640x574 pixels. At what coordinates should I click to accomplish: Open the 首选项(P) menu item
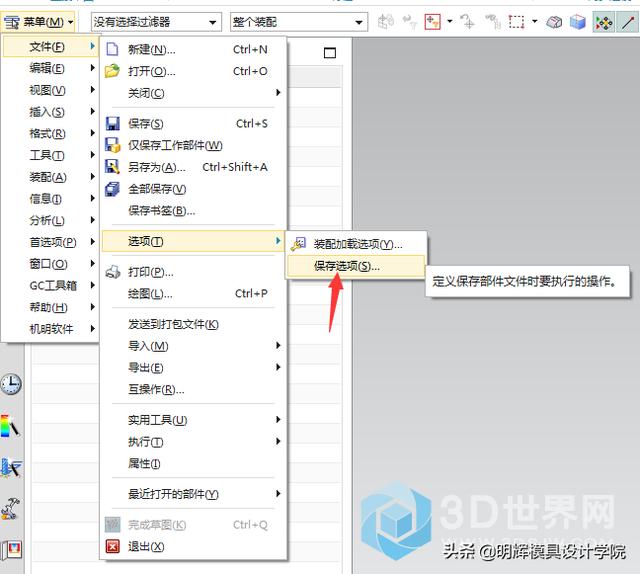[x=51, y=242]
